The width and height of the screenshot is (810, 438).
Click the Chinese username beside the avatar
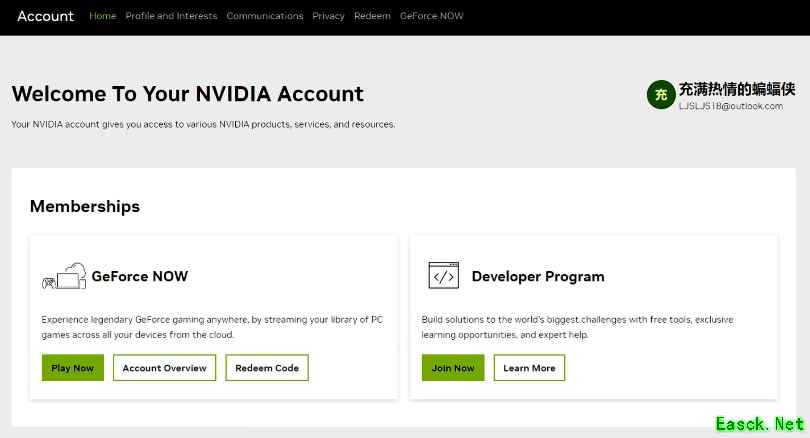pyautogui.click(x=737, y=89)
